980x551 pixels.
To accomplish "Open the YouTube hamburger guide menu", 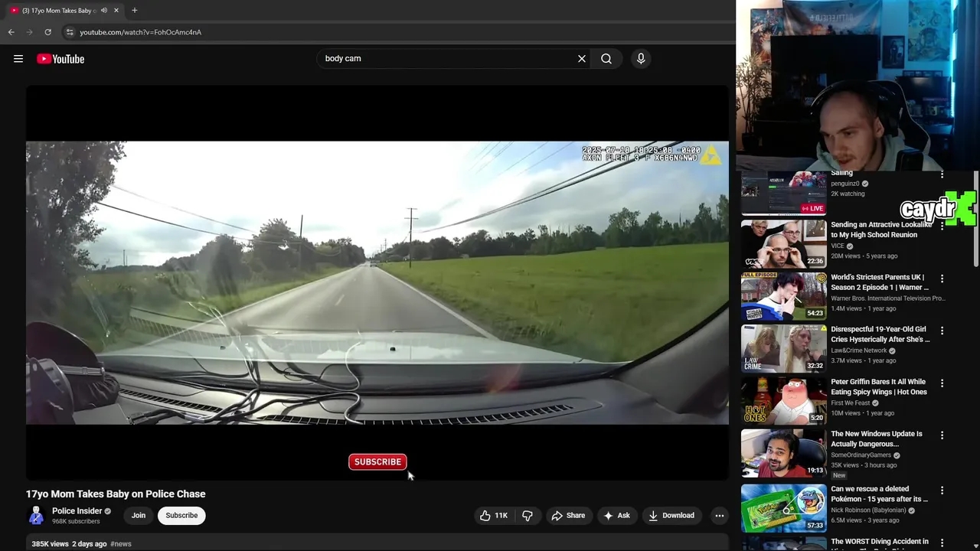I will tap(18, 59).
